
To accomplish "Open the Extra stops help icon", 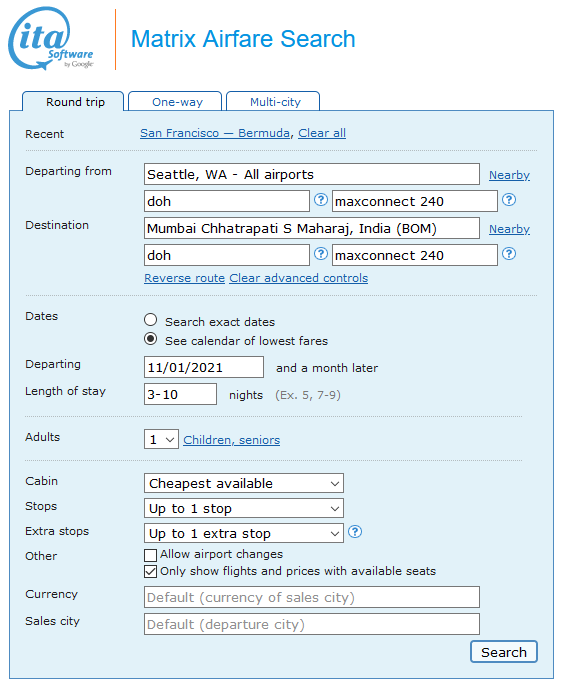I will pyautogui.click(x=355, y=532).
